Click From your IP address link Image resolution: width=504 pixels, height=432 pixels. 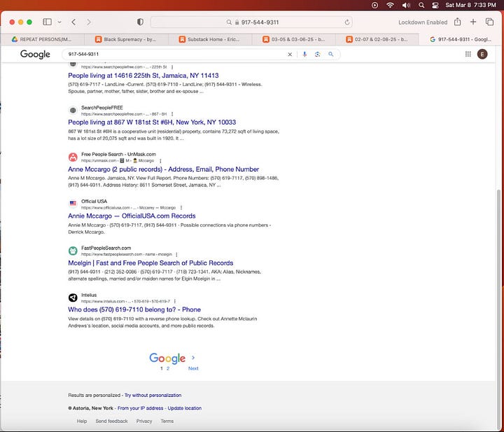(x=141, y=408)
